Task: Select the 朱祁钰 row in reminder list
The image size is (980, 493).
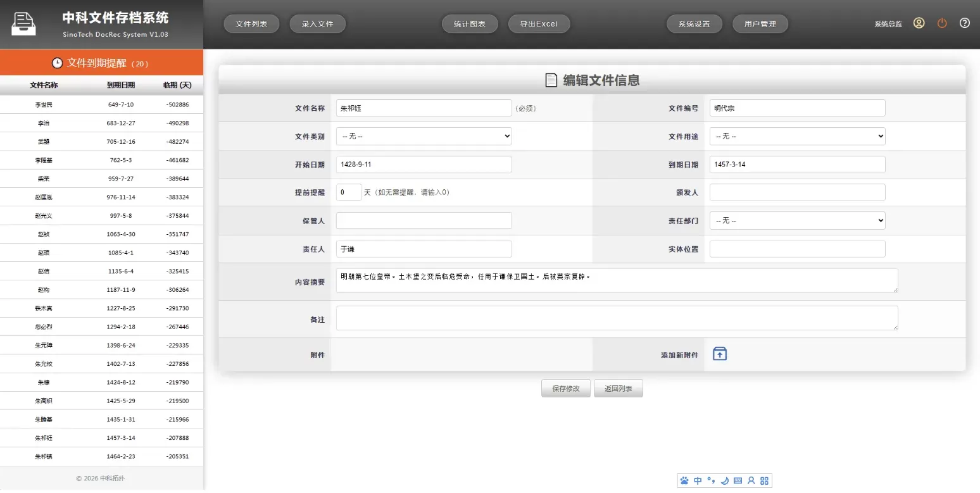Action: (101, 438)
